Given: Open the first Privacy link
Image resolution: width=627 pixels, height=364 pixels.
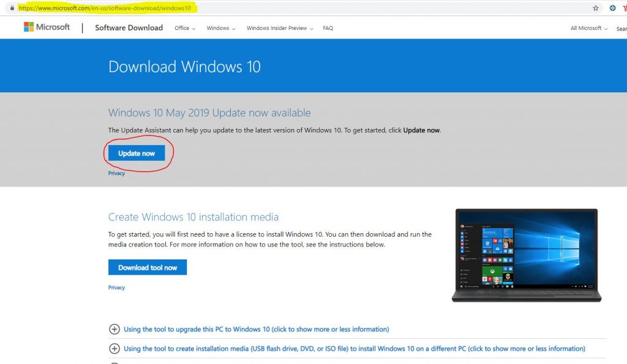Looking at the screenshot, I should pos(116,173).
